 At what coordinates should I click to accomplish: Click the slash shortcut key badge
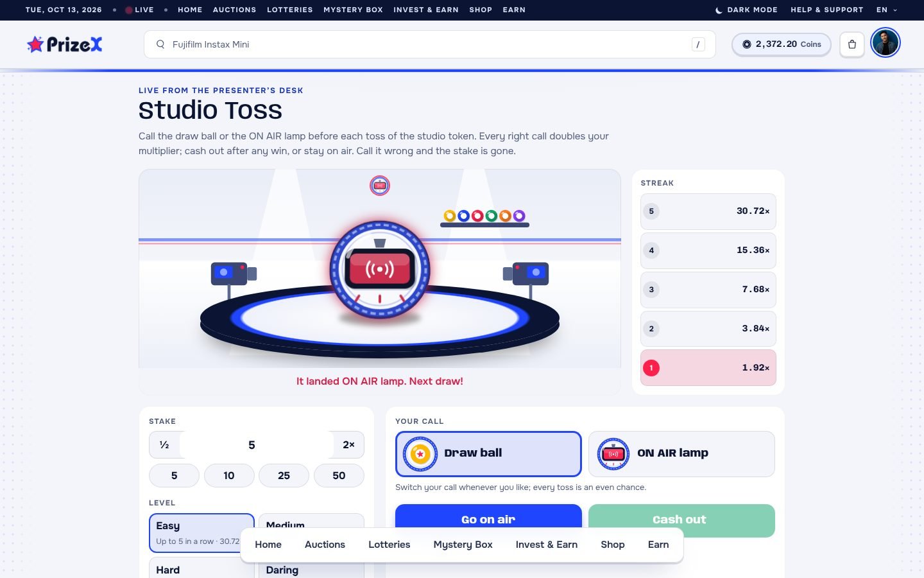[x=698, y=44]
